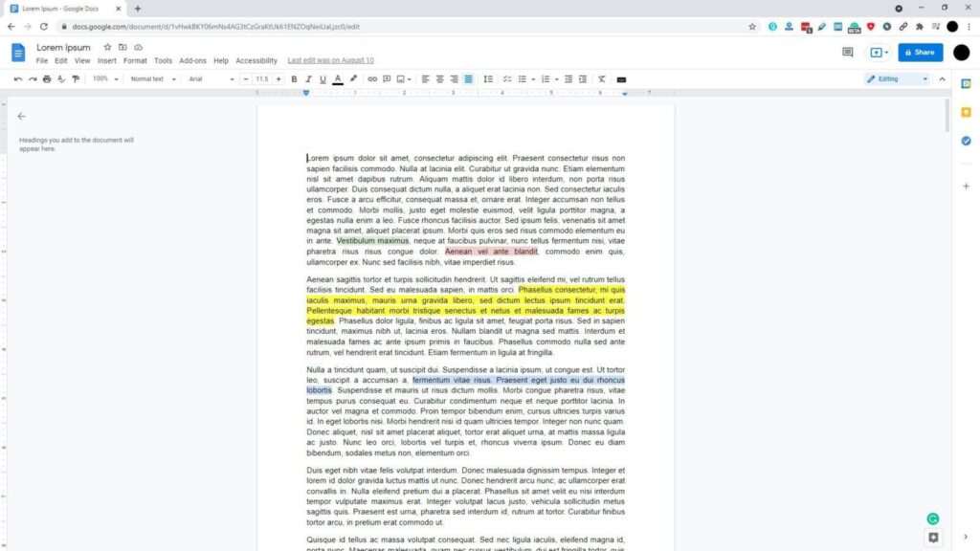The height and width of the screenshot is (551, 980).
Task: Open the Accessibility menu
Action: click(x=256, y=60)
